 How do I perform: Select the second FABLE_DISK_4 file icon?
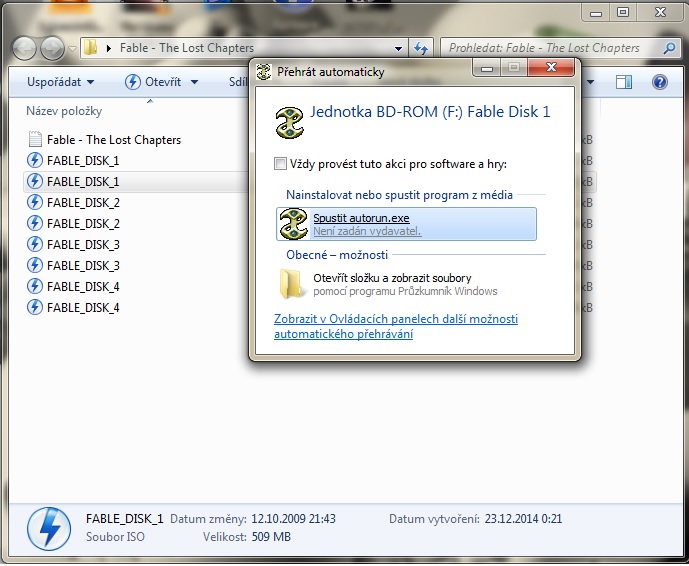click(35, 307)
